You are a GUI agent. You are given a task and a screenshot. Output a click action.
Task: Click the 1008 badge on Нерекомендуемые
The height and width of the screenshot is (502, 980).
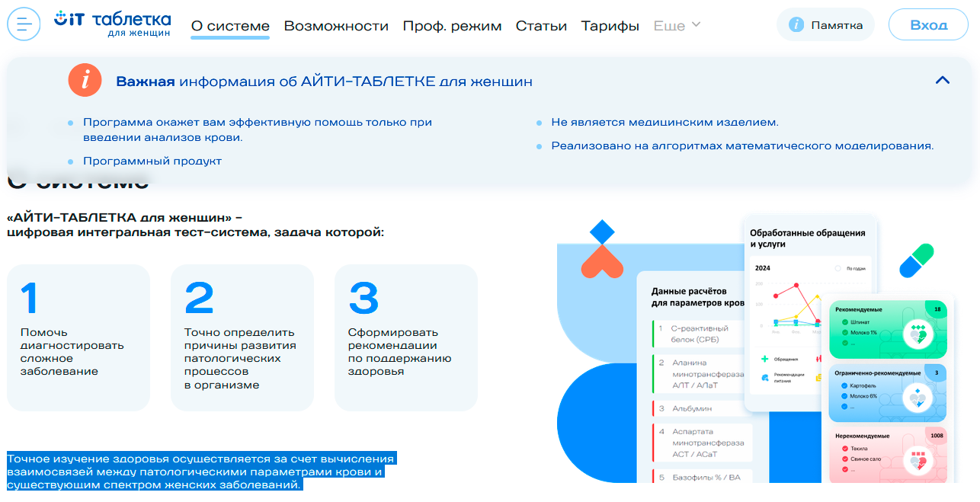pos(937,436)
